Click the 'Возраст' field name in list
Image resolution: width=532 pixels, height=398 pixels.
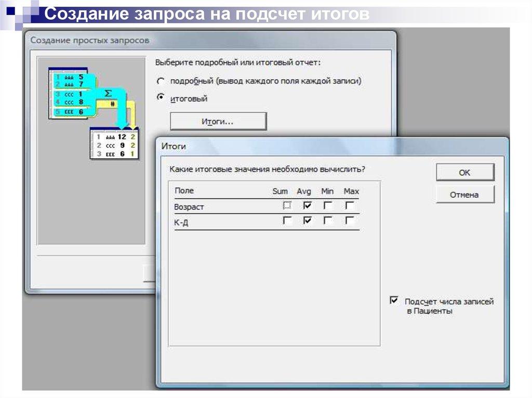point(190,207)
